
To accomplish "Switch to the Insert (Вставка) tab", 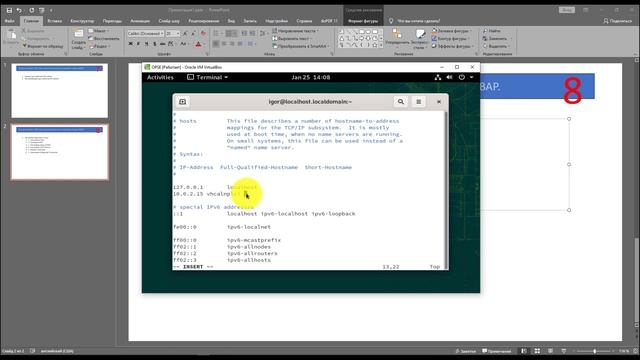I will point(54,20).
